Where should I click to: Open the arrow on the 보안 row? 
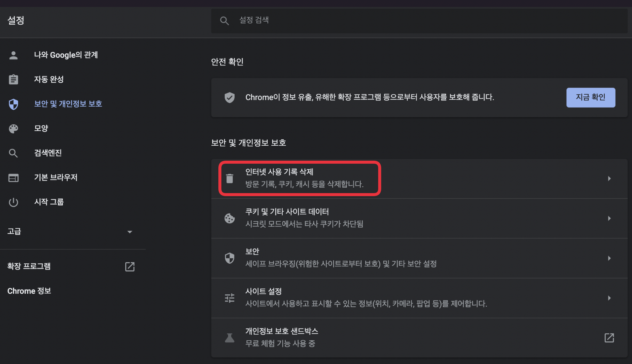609,258
